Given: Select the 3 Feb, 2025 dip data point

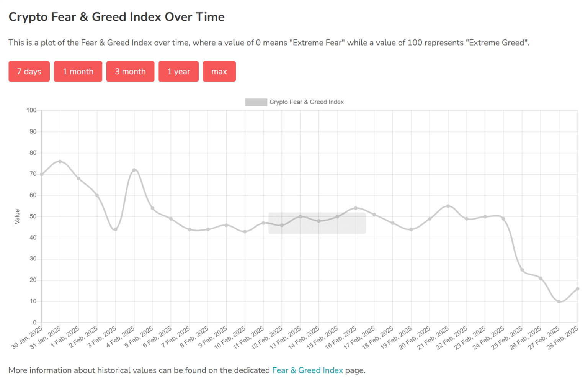Looking at the screenshot, I should [116, 229].
